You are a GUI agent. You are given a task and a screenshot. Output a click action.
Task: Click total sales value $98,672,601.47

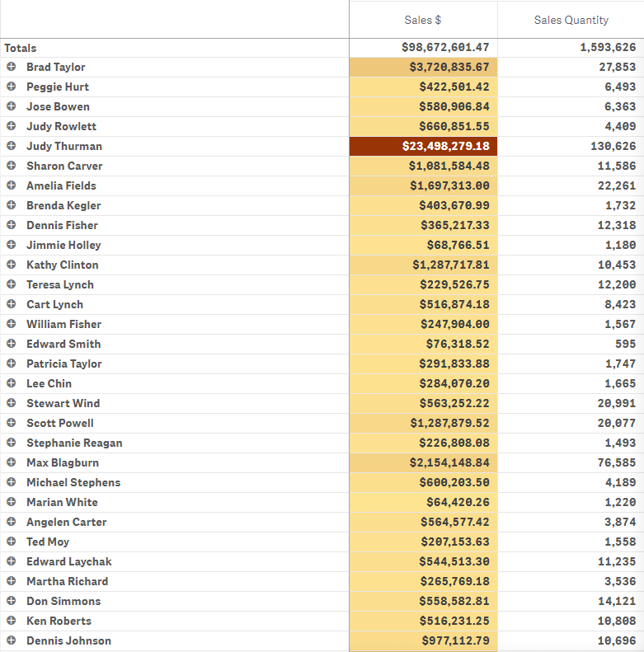[445, 47]
